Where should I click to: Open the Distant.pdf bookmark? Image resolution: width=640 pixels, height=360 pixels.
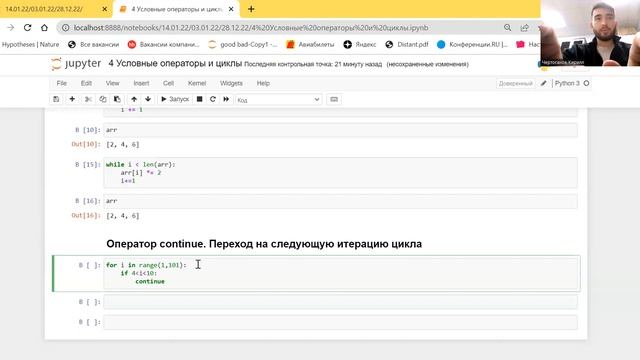pos(407,44)
